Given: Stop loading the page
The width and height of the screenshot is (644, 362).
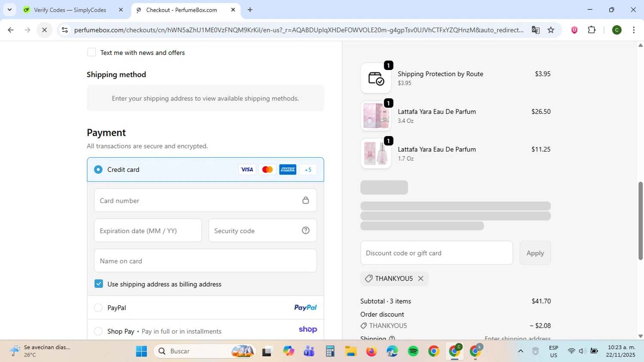Looking at the screenshot, I should coord(44,30).
